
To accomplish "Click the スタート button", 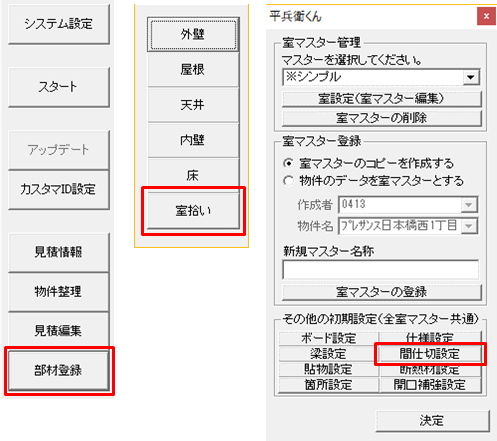I will [x=59, y=87].
